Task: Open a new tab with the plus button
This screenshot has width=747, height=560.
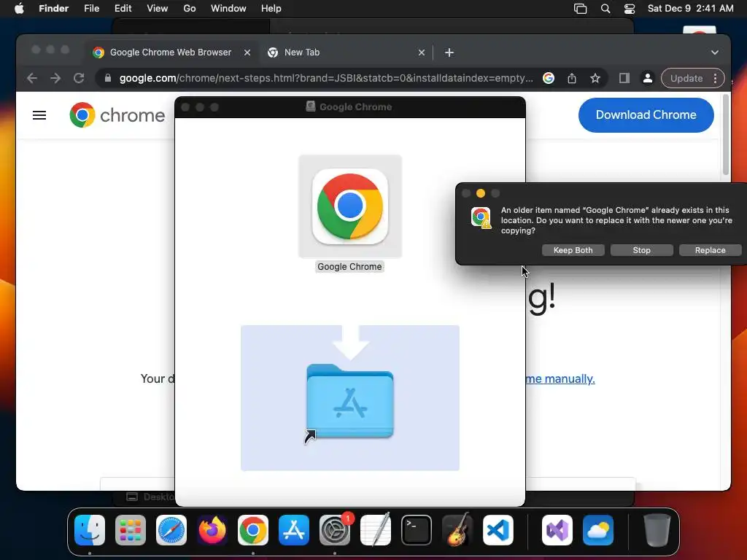Action: click(449, 52)
